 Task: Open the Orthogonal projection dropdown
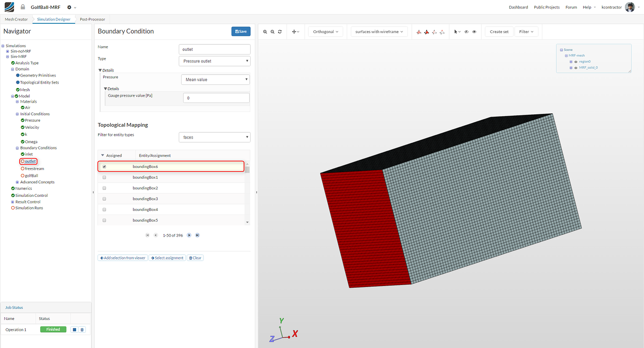point(325,31)
